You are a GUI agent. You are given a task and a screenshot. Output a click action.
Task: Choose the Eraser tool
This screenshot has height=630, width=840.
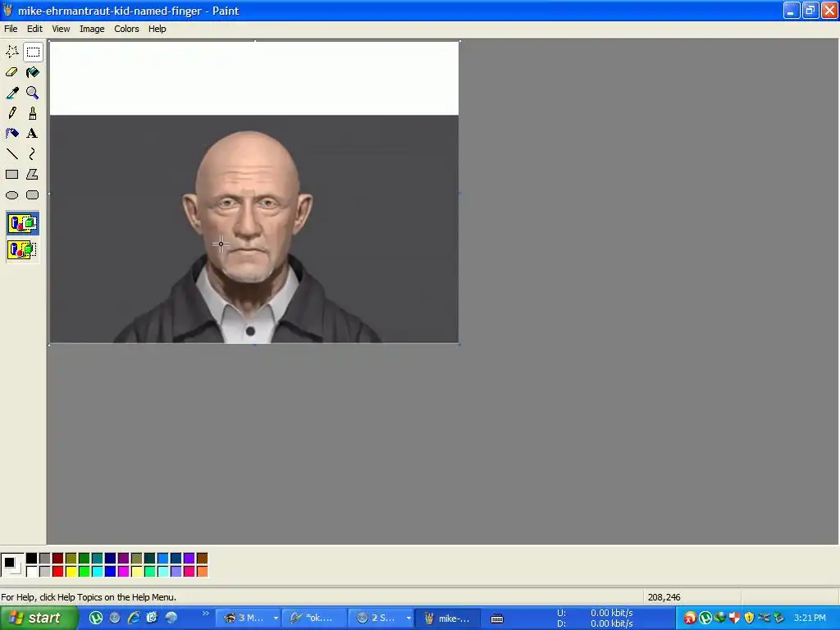point(11,72)
